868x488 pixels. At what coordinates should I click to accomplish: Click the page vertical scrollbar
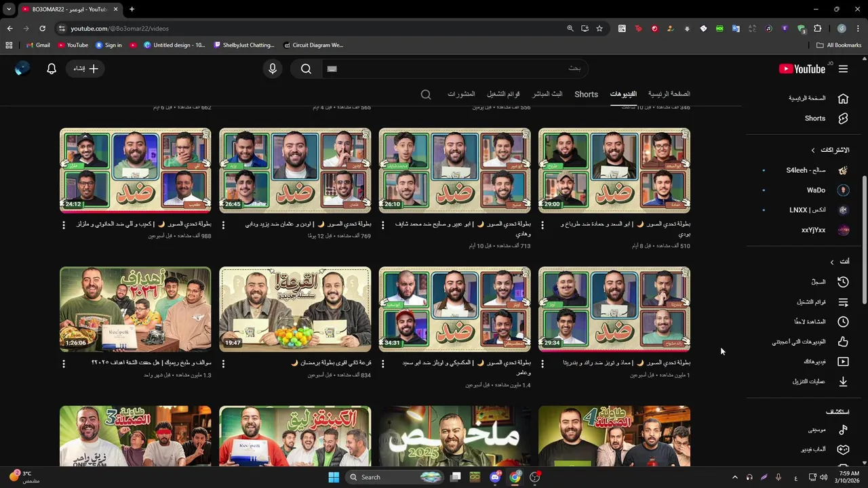point(864,241)
